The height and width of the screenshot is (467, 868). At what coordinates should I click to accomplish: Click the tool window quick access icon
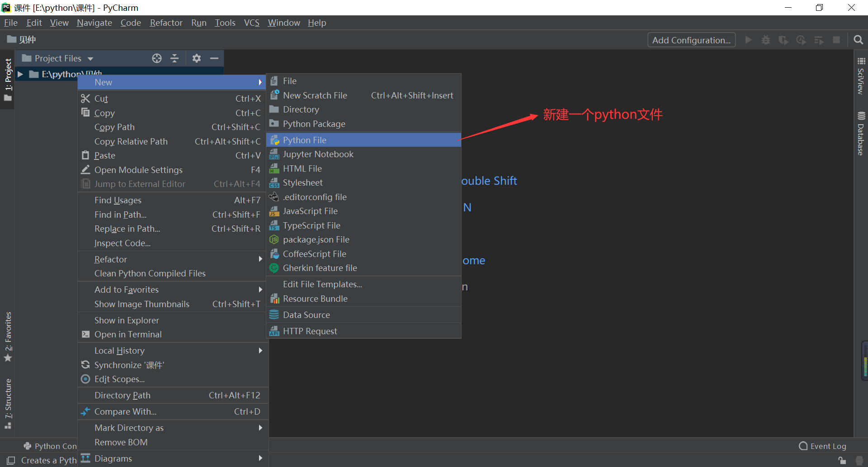(x=11, y=460)
